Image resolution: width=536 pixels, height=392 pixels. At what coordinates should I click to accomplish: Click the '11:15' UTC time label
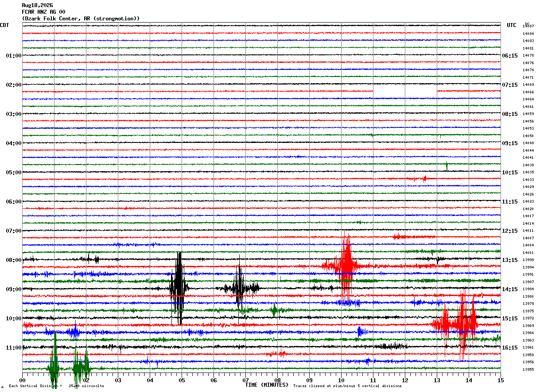pos(510,202)
